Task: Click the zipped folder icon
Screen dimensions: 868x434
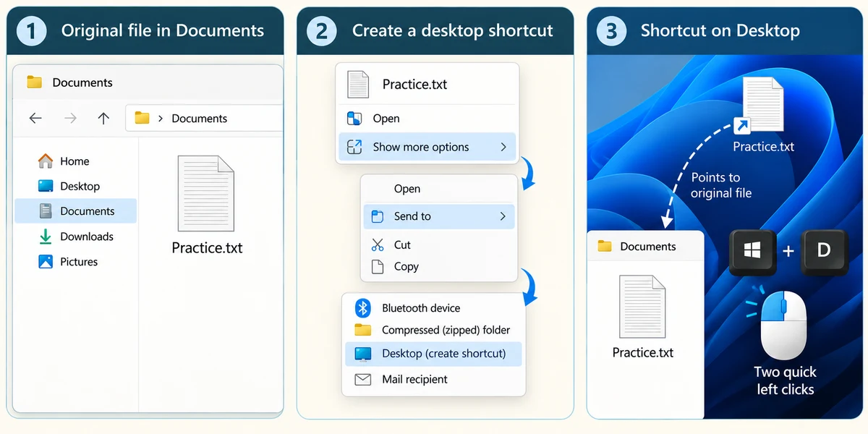Action: click(x=362, y=330)
